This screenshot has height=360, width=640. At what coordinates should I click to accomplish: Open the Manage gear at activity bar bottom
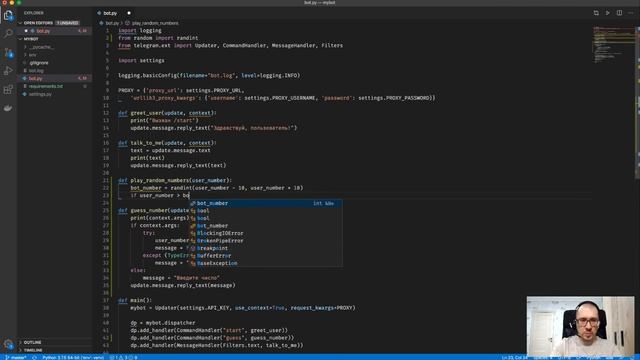pos(8,344)
